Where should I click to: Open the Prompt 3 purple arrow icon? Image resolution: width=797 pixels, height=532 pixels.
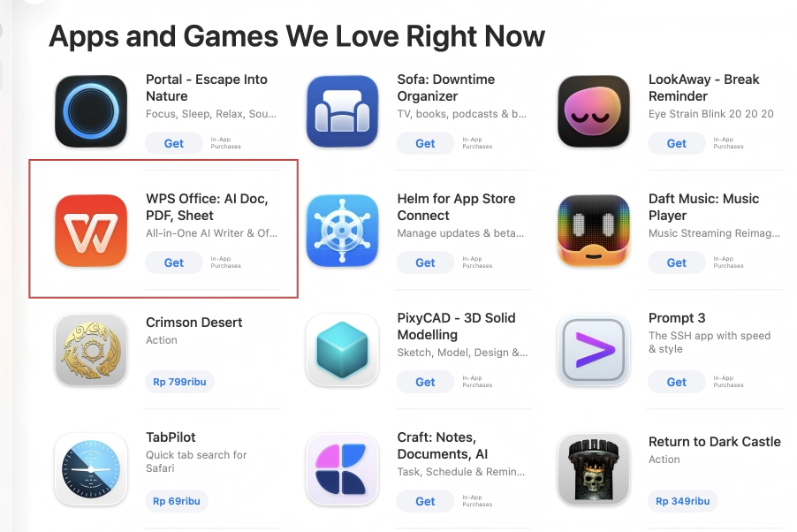[594, 350]
